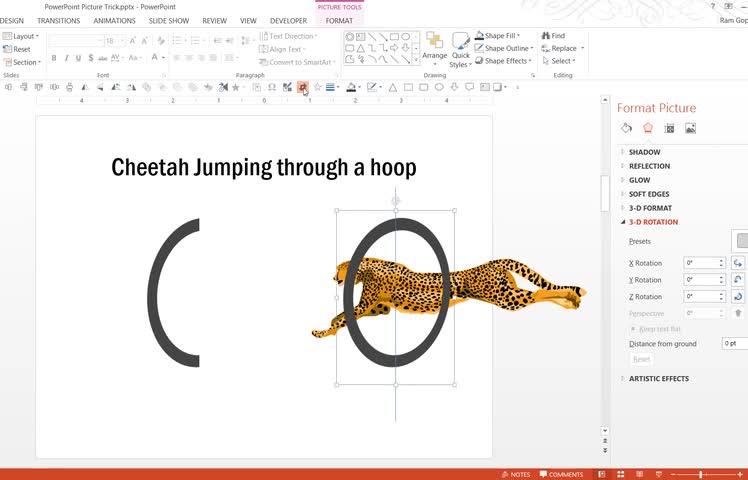The width and height of the screenshot is (748, 480).
Task: Toggle Bold formatting
Action: pyautogui.click(x=54, y=58)
